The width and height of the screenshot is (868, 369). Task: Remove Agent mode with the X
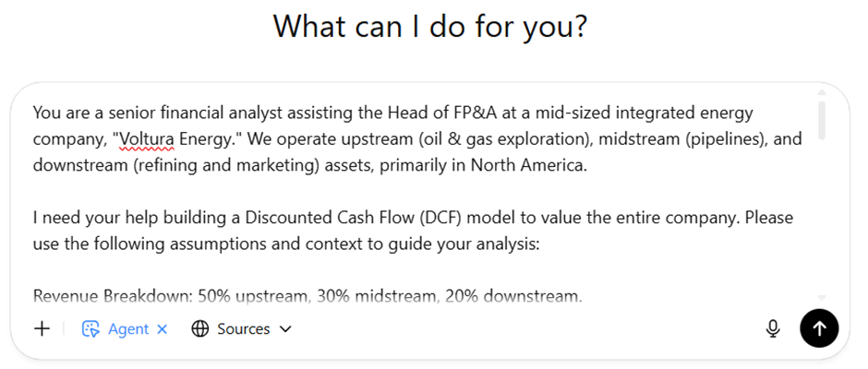pos(162,328)
